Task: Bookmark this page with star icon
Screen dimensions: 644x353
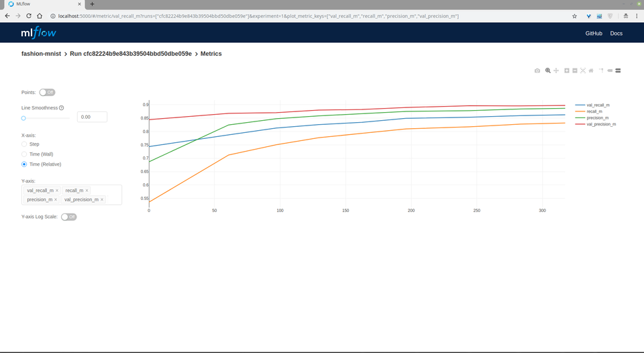Action: [575, 16]
